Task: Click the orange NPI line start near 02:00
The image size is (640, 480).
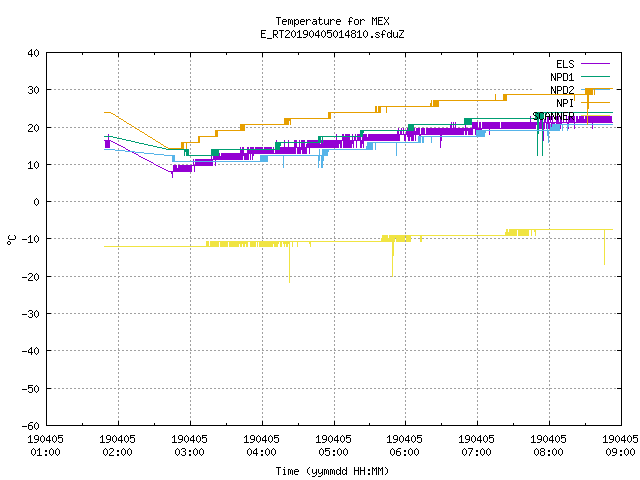Action: click(107, 112)
